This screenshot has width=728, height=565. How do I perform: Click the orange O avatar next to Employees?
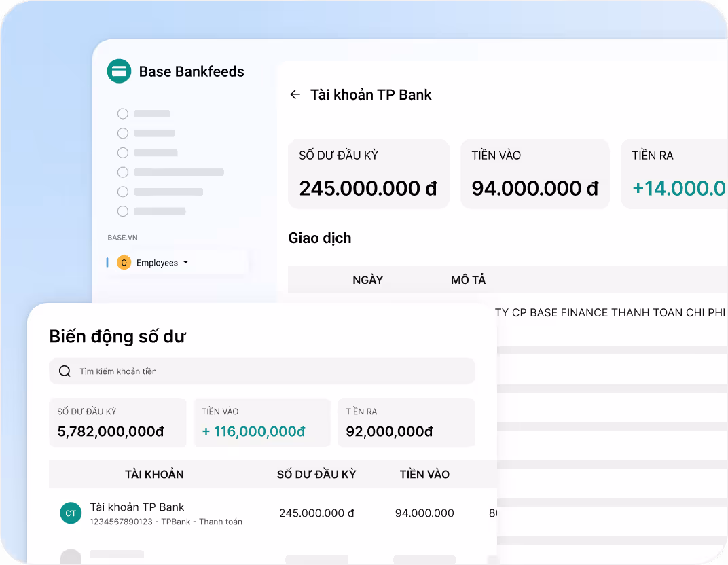tap(124, 263)
